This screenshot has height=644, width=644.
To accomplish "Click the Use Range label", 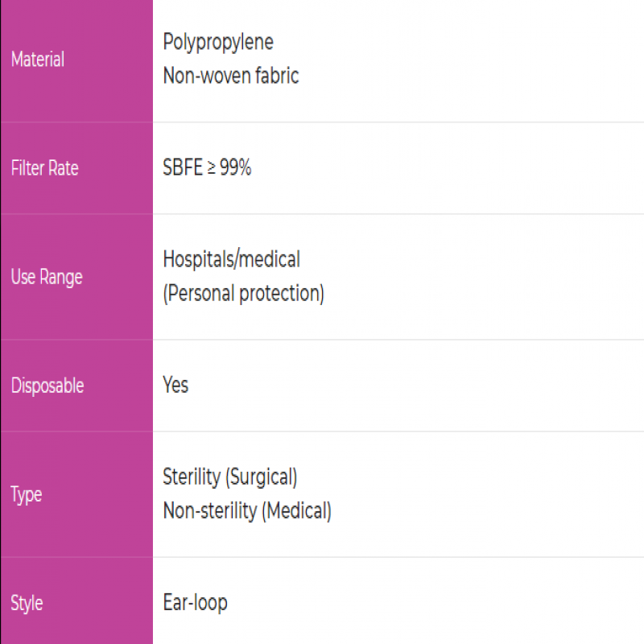I will tap(47, 277).
